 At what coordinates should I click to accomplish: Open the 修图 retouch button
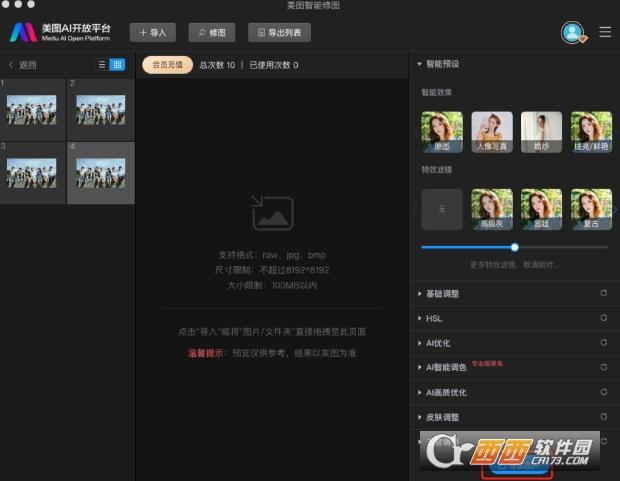tap(212, 32)
